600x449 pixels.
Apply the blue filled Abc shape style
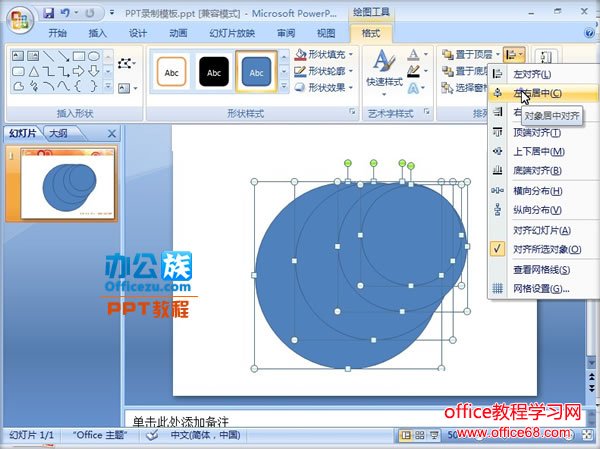[256, 72]
